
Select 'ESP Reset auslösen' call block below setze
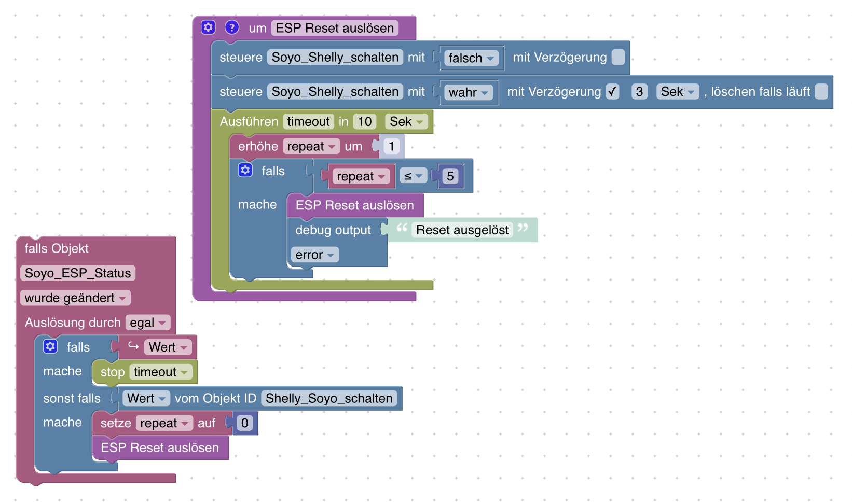pos(160,448)
